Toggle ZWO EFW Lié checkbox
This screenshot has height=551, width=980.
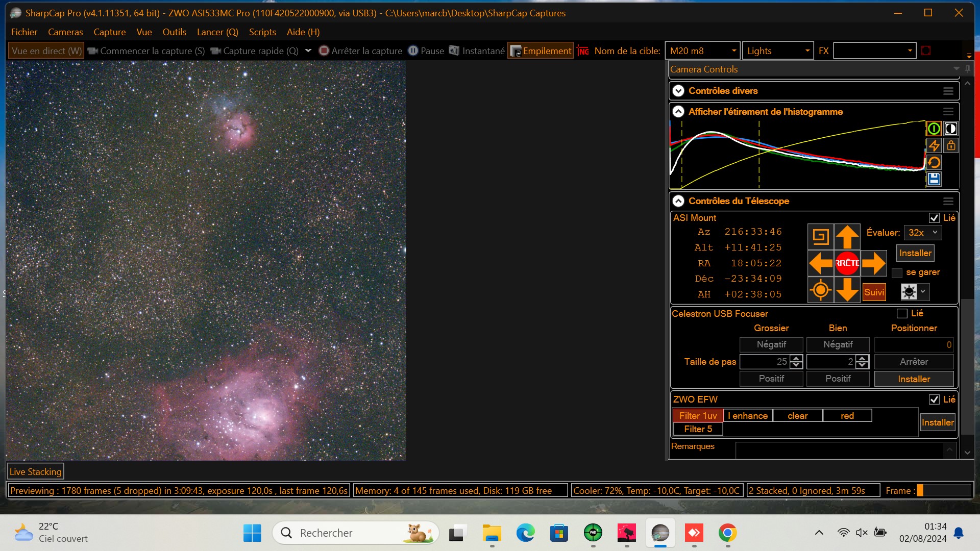(934, 399)
